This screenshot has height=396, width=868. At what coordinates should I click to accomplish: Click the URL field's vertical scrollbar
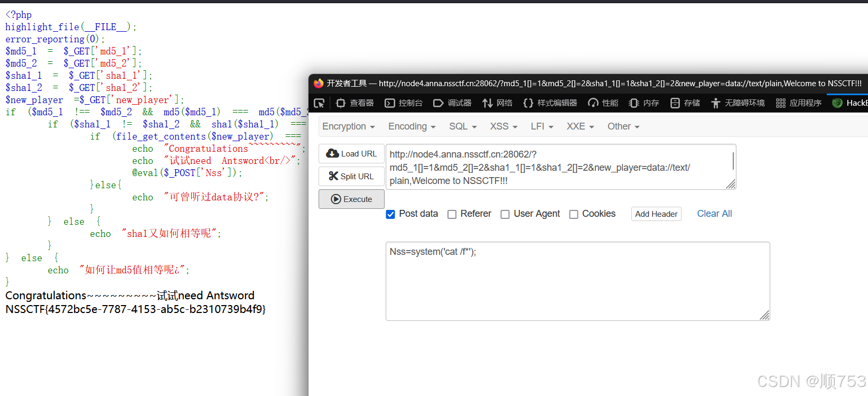point(733,161)
